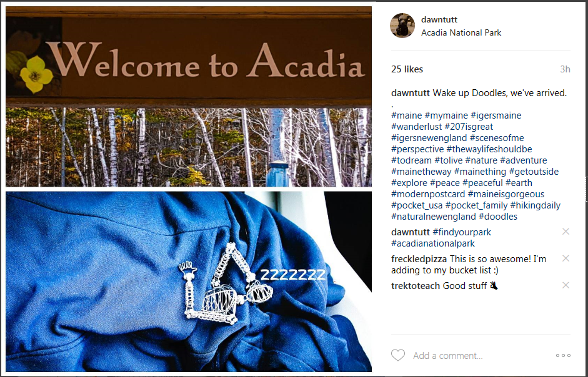Open the three-dots more options menu
Screen dimensions: 588x377
[x=563, y=355]
